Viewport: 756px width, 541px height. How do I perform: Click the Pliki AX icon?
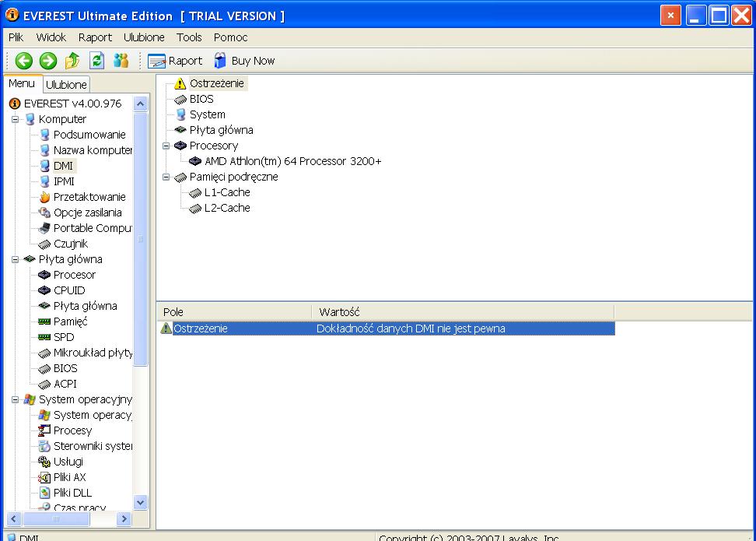(x=44, y=477)
